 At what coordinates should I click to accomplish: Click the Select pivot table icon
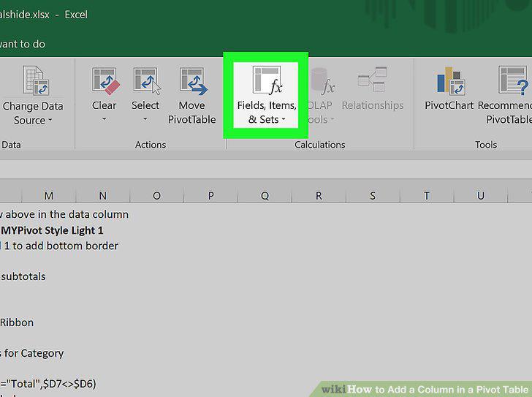click(x=147, y=80)
